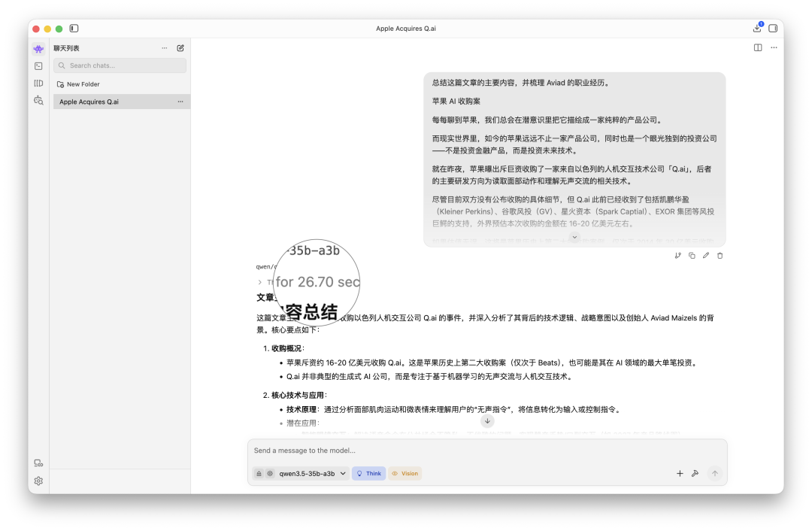Jump to latest with down-arrow button
This screenshot has height=531, width=812.
coord(487,421)
